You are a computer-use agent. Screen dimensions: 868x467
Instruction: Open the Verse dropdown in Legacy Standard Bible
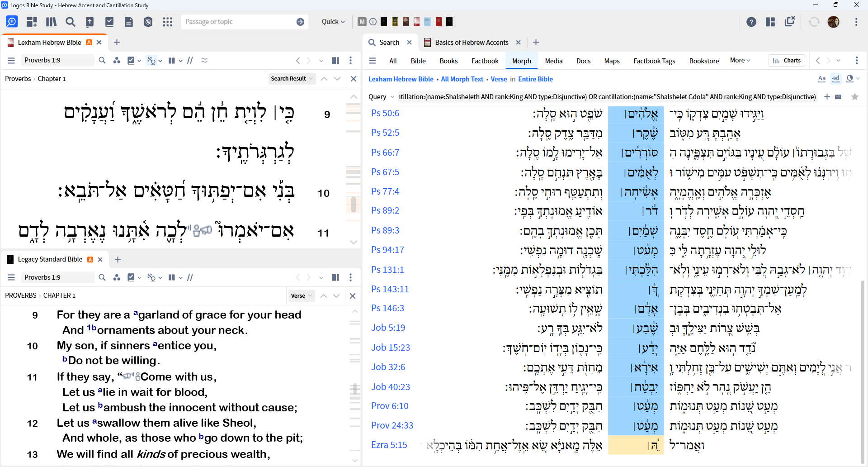(301, 296)
